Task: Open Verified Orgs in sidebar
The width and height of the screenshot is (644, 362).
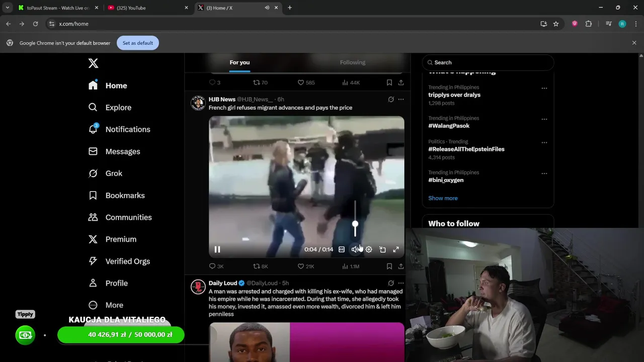Action: [120, 261]
